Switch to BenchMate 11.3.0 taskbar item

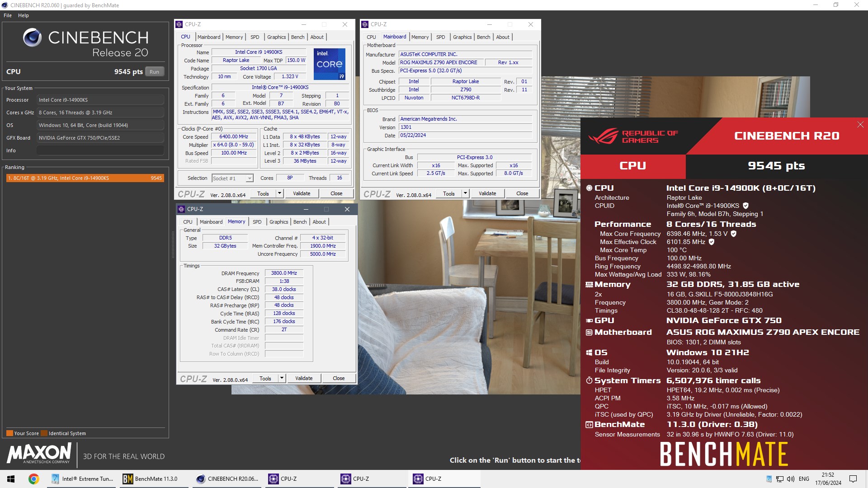pyautogui.click(x=154, y=479)
